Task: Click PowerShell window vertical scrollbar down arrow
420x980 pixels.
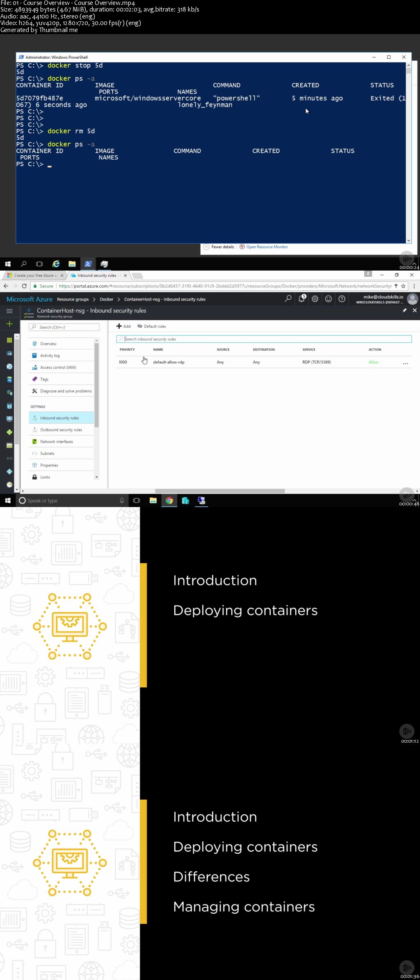Action: click(409, 241)
